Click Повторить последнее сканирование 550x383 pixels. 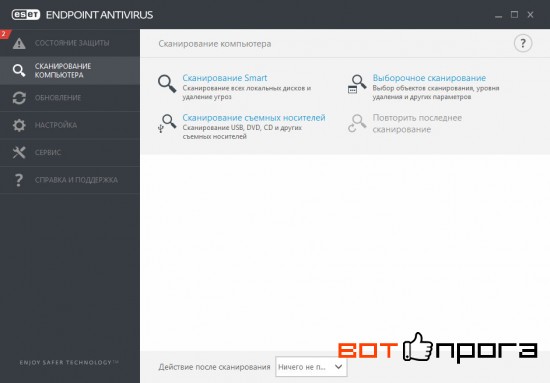click(417, 123)
